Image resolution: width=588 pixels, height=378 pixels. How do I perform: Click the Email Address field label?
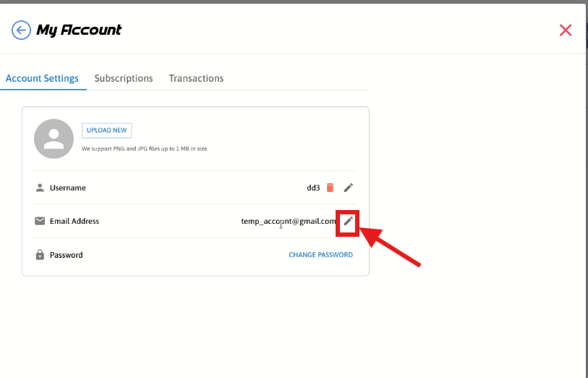(x=74, y=221)
